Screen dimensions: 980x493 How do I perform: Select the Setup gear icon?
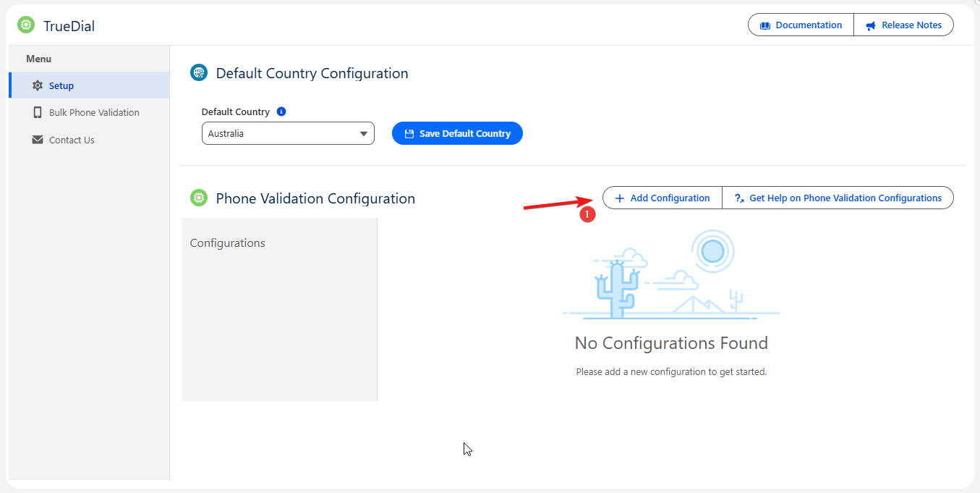(x=38, y=85)
